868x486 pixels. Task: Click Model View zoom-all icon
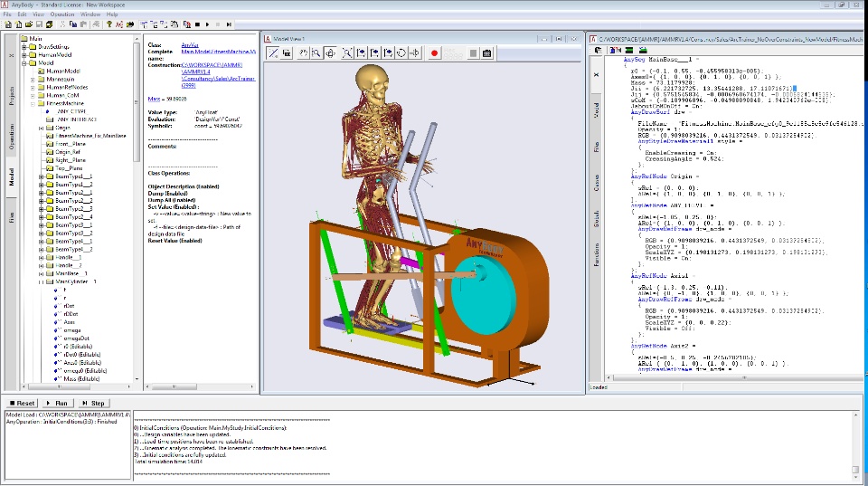(x=347, y=53)
